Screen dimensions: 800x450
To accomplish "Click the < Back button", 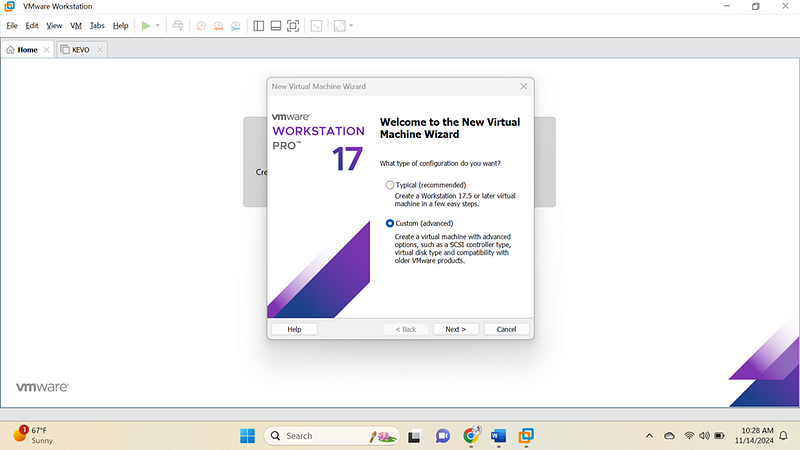I will (406, 329).
